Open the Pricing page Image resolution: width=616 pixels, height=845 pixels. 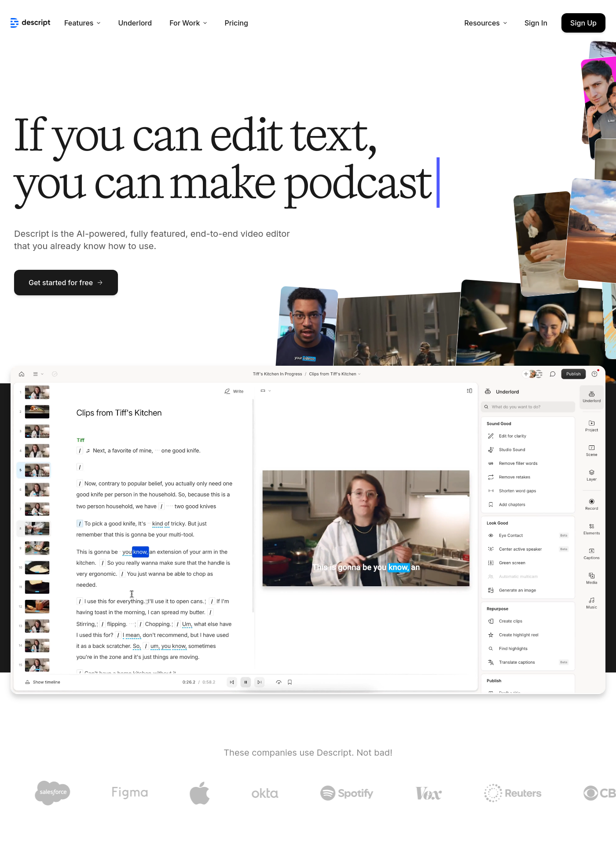point(236,23)
